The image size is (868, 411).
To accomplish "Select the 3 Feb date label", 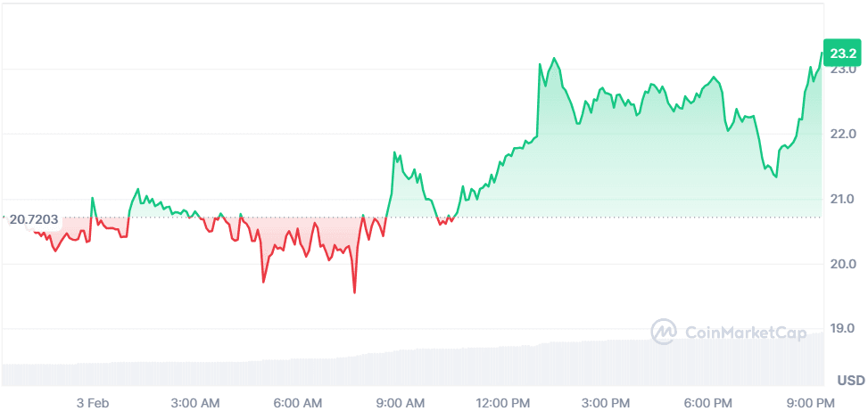I will point(92,403).
